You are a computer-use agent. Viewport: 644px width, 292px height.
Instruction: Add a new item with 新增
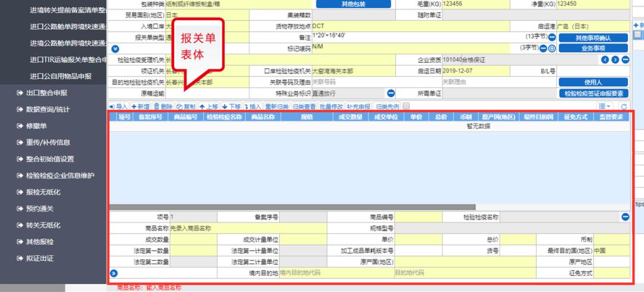pos(141,106)
